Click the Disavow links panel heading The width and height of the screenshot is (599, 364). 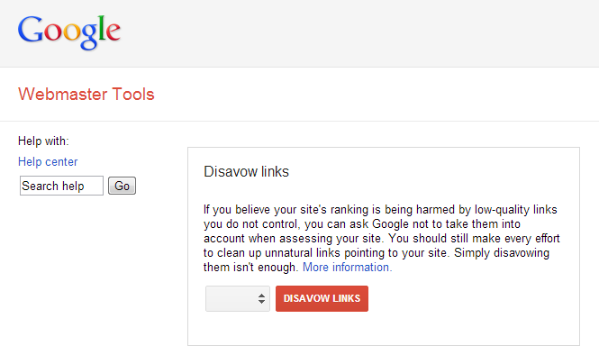247,171
